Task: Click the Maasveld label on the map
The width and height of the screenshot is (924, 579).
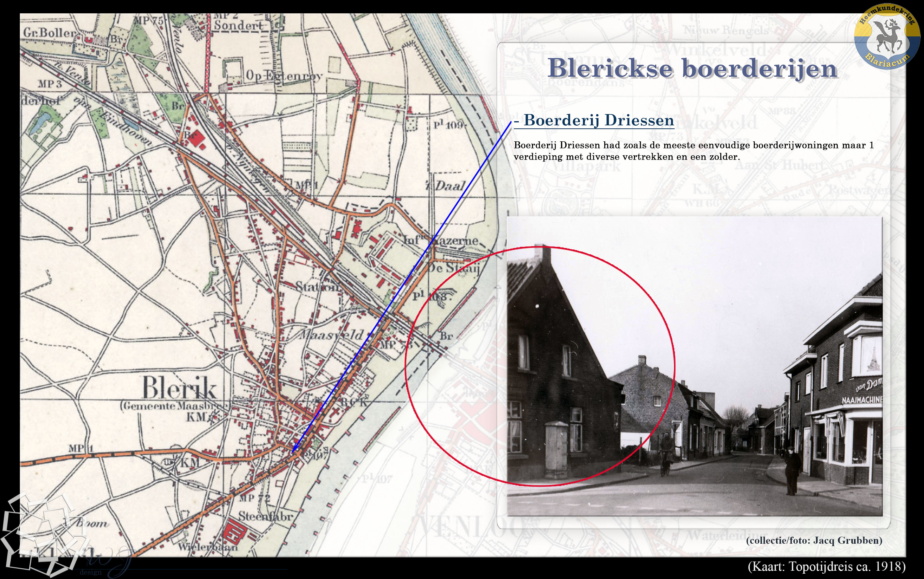Action: coord(331,335)
